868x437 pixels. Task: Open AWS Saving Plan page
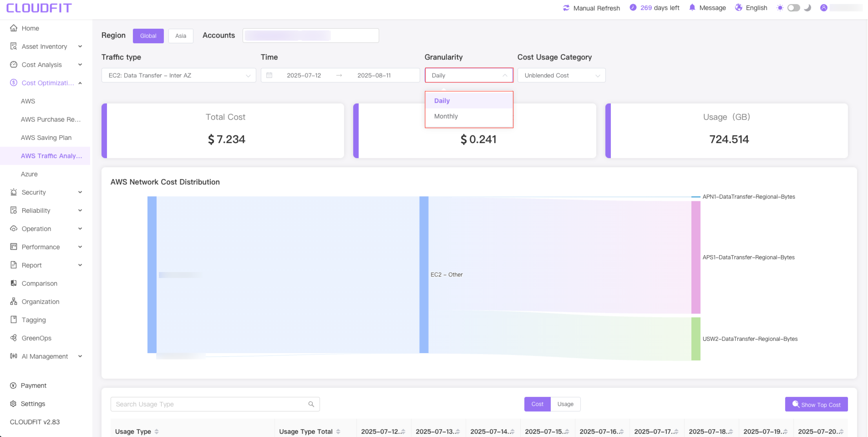click(46, 138)
